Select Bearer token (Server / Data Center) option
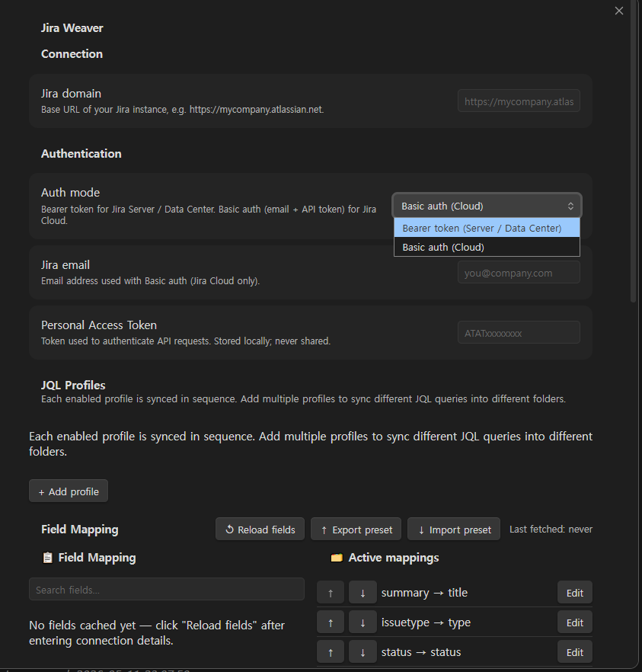 coord(487,228)
